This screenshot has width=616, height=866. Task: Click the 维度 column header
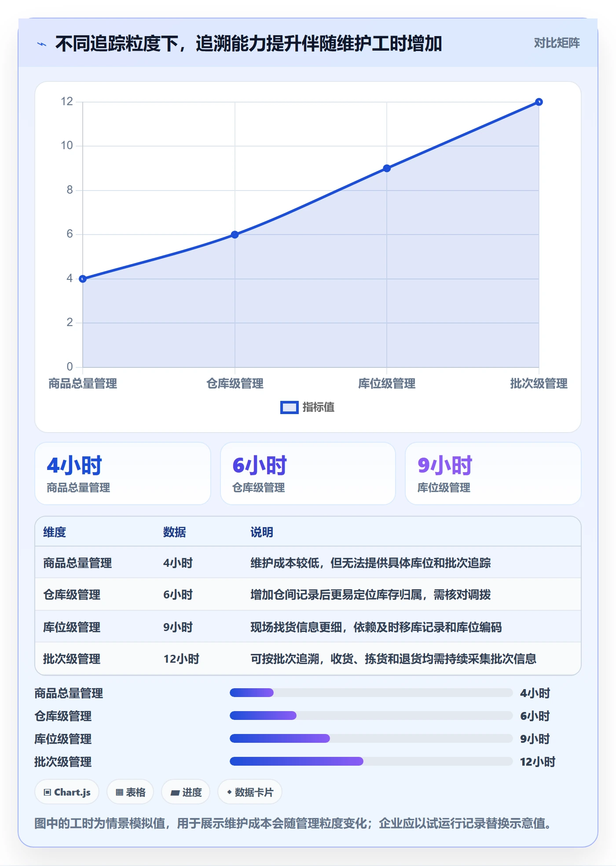pyautogui.click(x=55, y=532)
